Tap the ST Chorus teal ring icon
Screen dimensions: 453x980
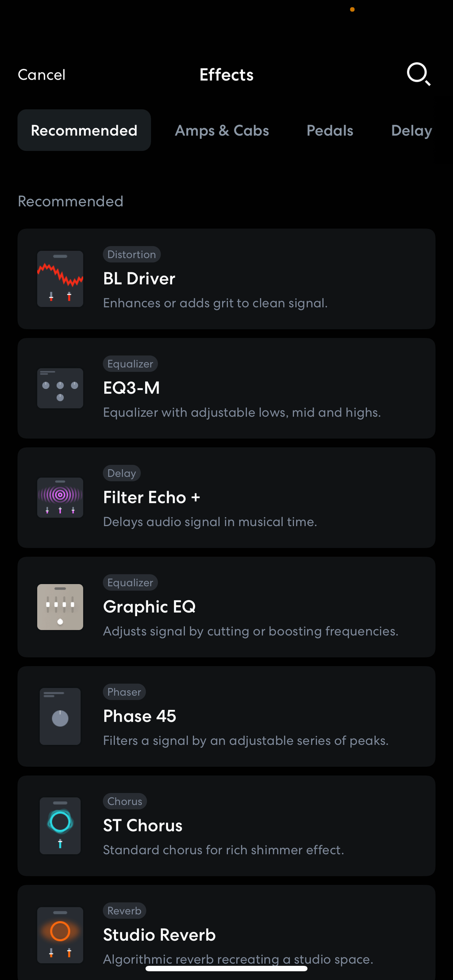(x=60, y=826)
